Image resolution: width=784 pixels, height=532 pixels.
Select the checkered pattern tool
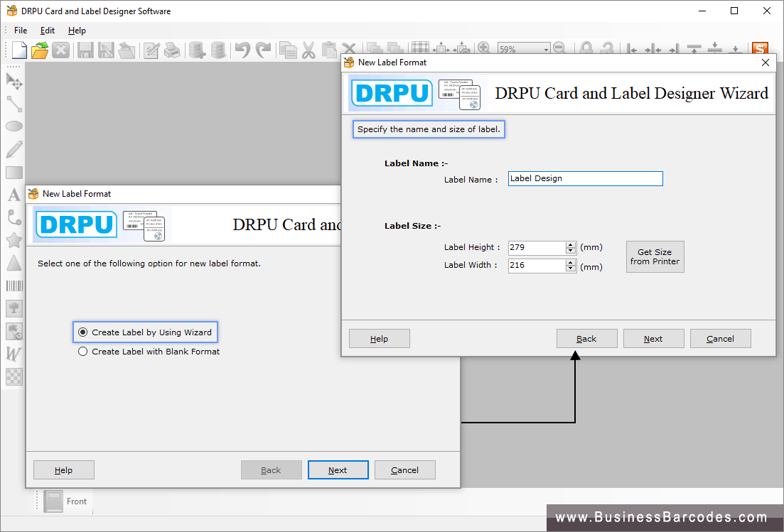14,376
